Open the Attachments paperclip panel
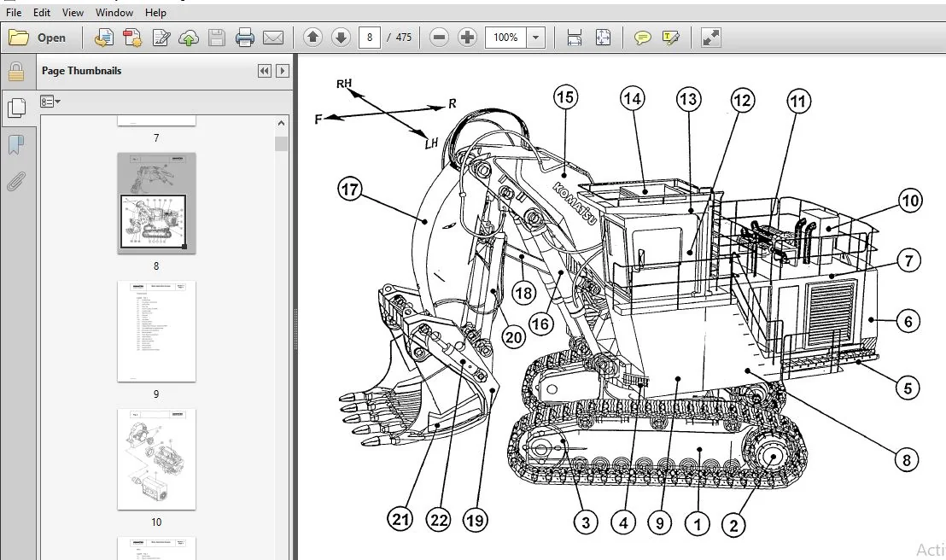Screen dimensions: 946x560 click(16, 180)
